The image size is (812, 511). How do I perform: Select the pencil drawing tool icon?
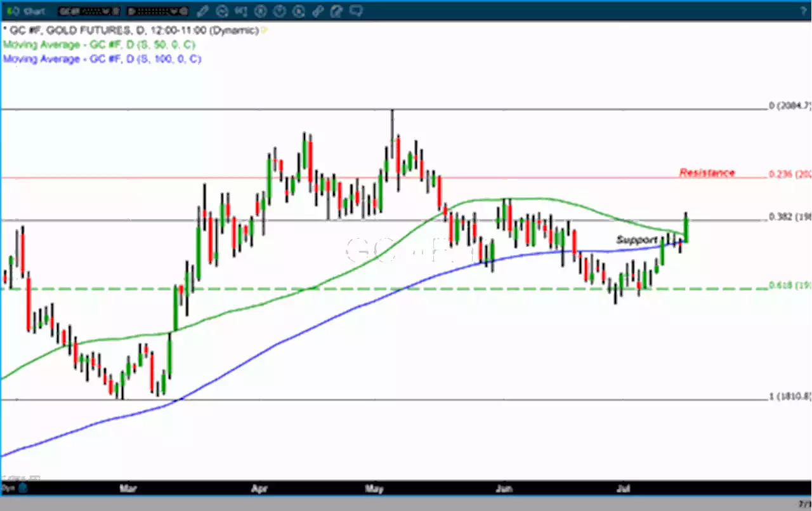pos(203,11)
